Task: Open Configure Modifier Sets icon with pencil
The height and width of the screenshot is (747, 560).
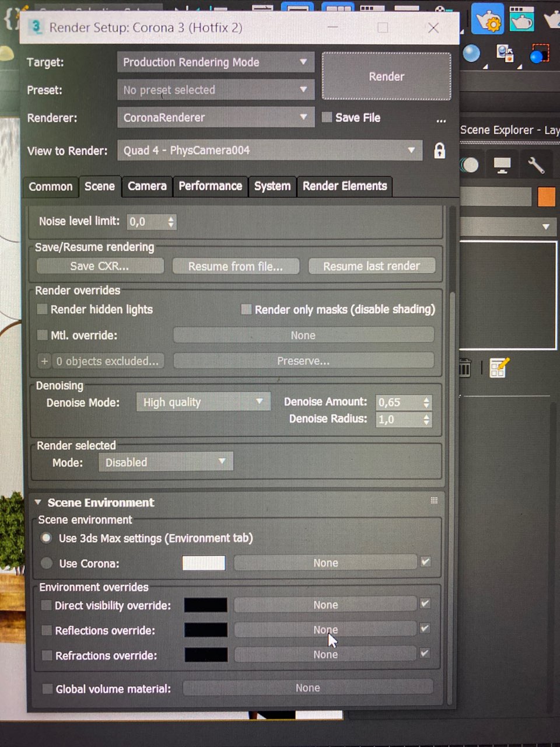Action: (x=499, y=368)
